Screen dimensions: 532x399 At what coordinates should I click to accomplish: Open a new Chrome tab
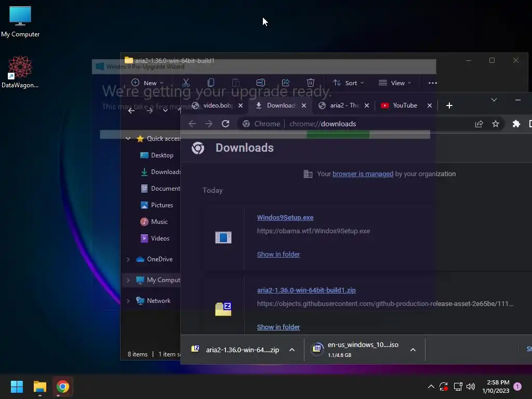coord(449,105)
